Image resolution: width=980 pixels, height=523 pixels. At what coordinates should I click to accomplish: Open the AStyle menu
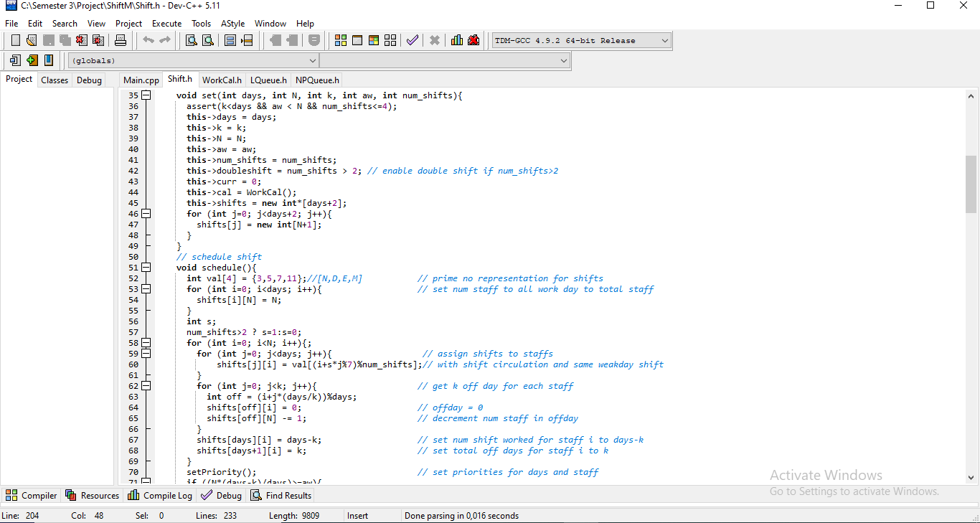coord(232,24)
